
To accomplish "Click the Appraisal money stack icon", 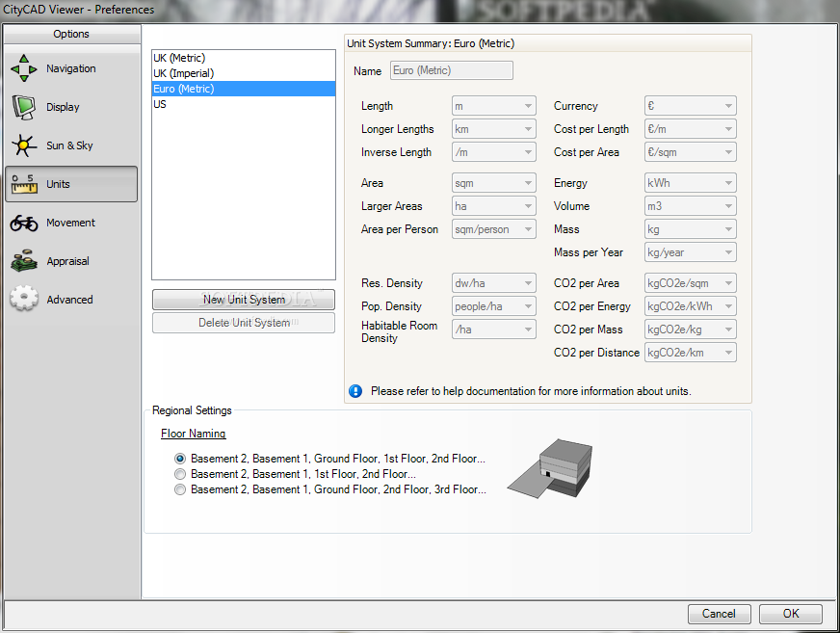I will pyautogui.click(x=24, y=261).
